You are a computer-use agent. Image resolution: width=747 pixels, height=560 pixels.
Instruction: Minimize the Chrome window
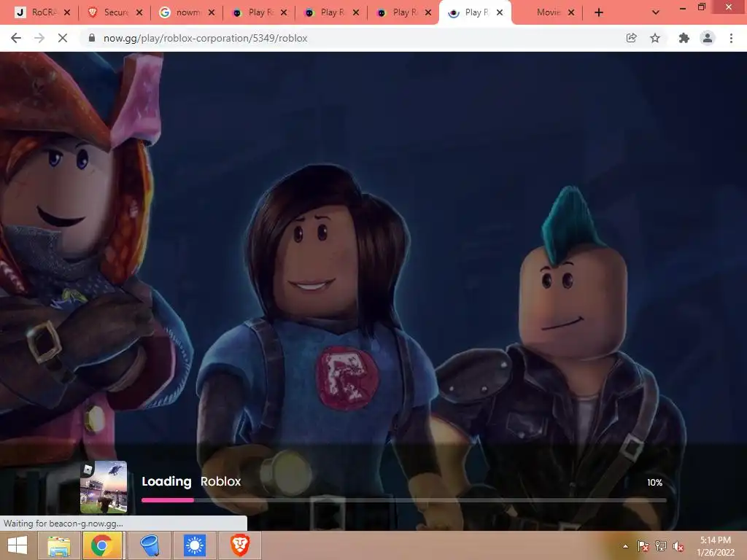tap(683, 7)
